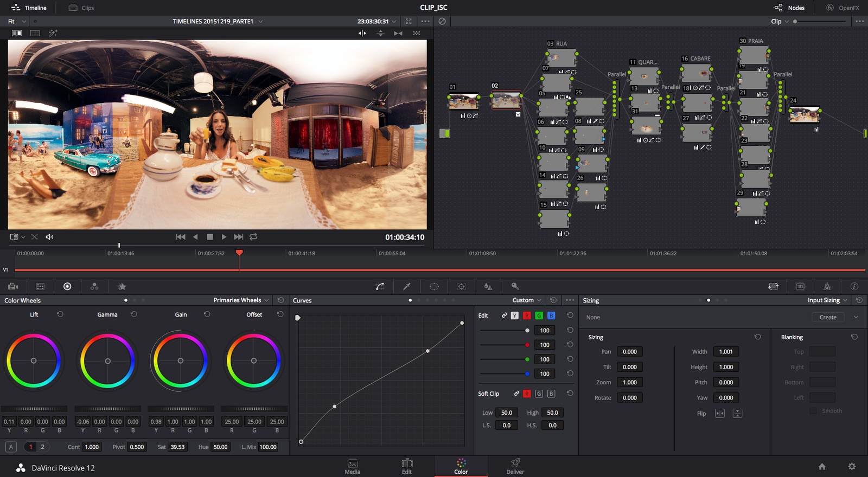Show the OpenFX panel

coord(843,8)
